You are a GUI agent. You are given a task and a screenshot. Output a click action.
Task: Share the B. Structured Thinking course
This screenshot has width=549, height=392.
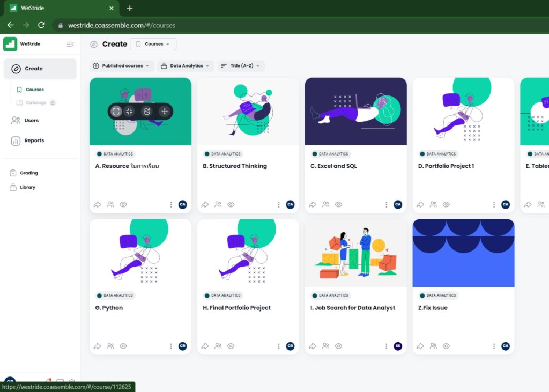(205, 204)
